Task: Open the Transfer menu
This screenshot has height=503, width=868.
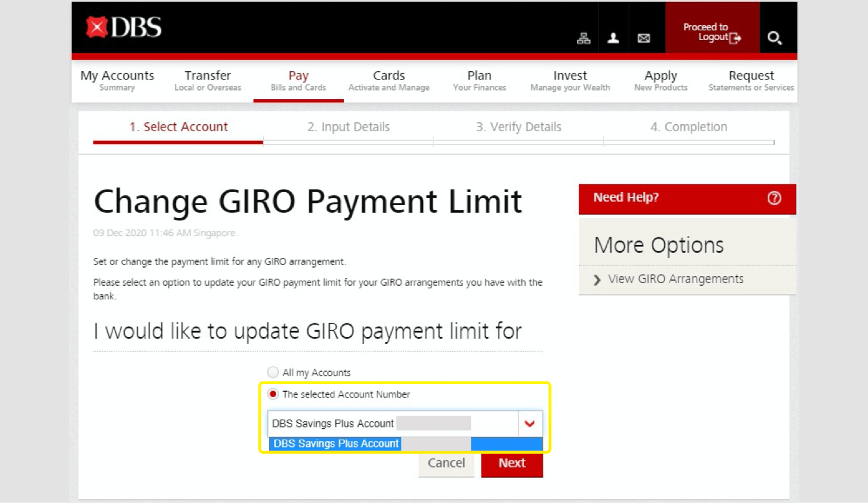Action: click(208, 81)
